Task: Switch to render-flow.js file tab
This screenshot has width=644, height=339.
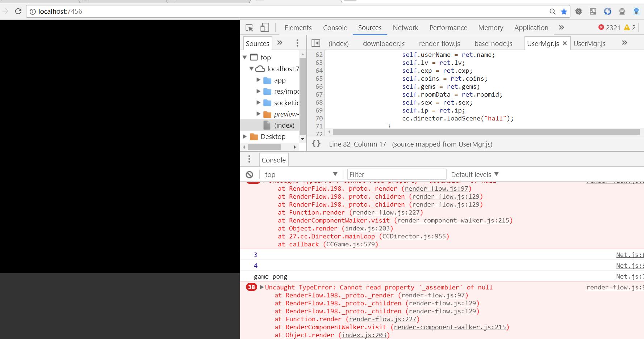Action: (439, 43)
